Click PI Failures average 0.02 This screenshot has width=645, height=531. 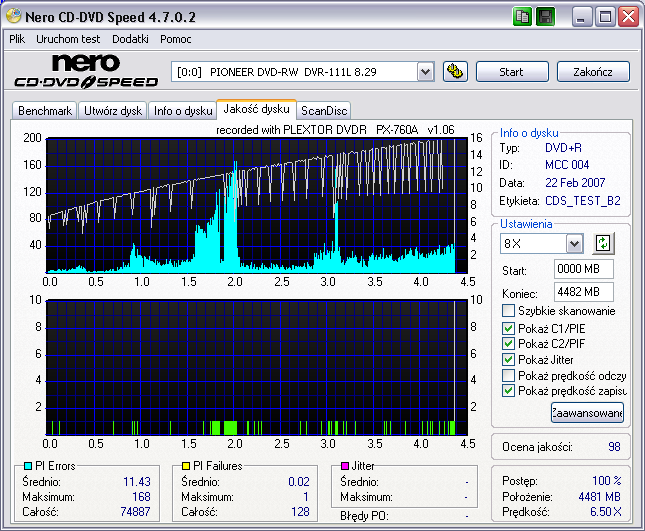[299, 482]
